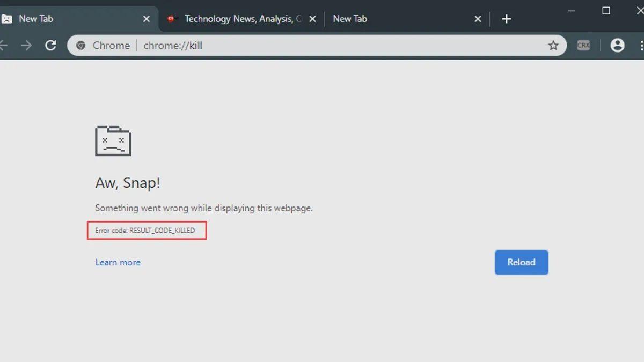Click the reload icon in the toolbar
Screen dimensions: 644x362
(x=50, y=46)
